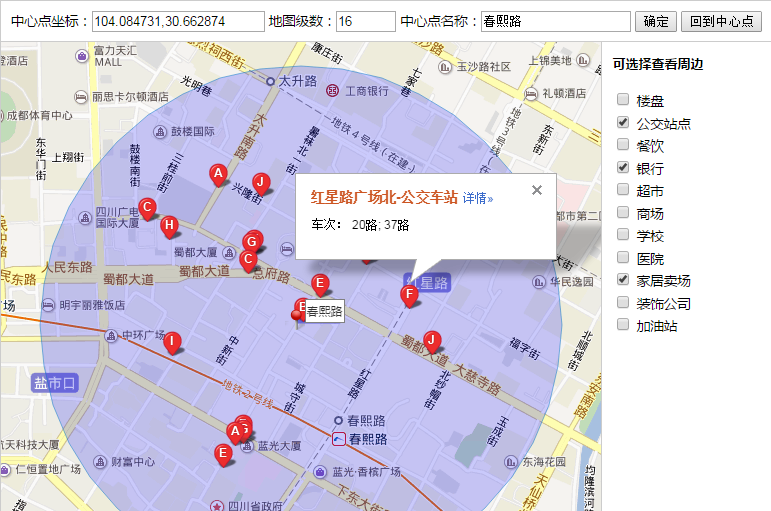This screenshot has width=771, height=511.
Task: Select marker F under the info popup
Action: 408,294
